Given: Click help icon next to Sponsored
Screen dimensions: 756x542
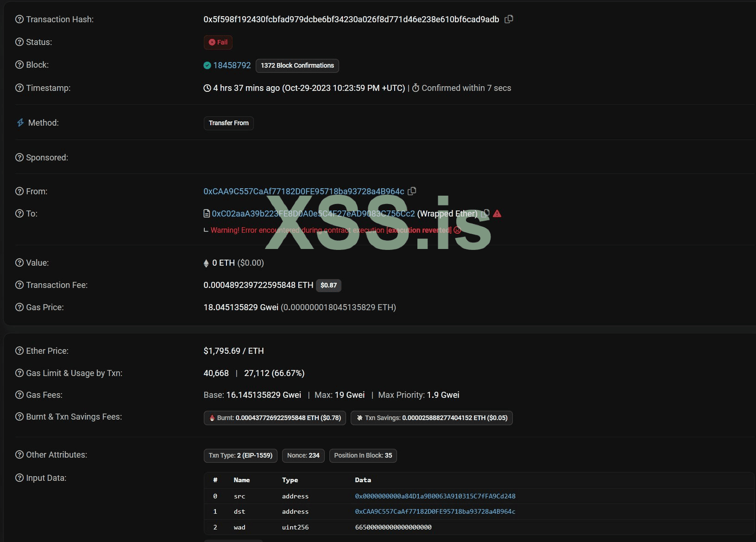Looking at the screenshot, I should [x=19, y=158].
